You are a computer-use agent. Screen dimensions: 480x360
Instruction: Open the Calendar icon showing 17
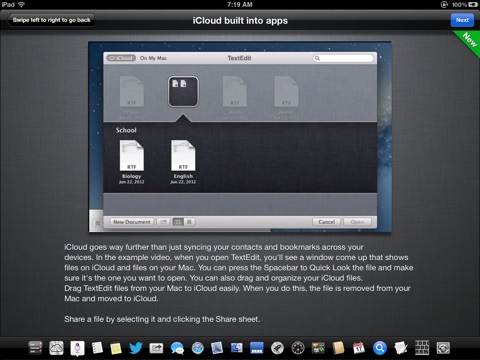point(359,348)
